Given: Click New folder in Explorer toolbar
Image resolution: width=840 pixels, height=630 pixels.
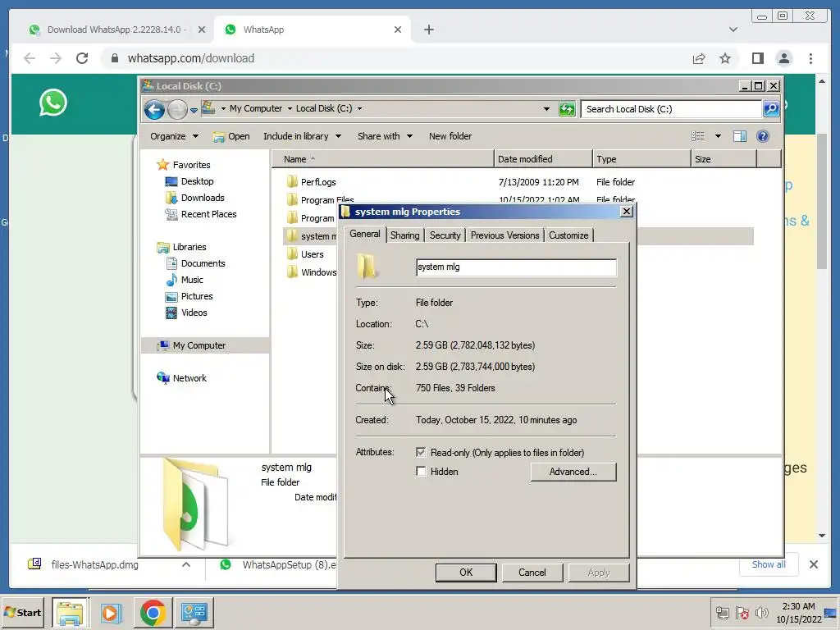Looking at the screenshot, I should click(450, 137).
